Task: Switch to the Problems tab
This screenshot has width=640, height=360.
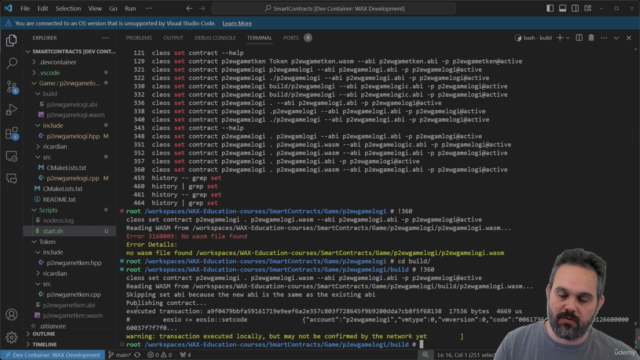Action: pos(139,38)
